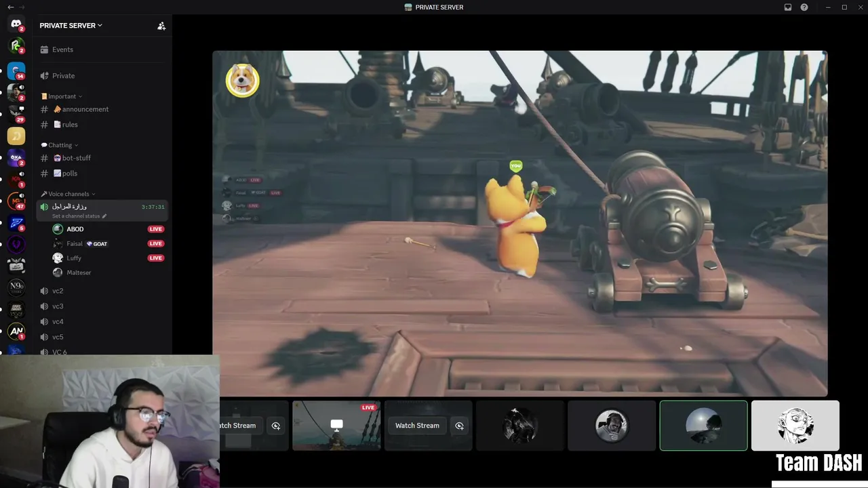Click ABOD's avatar in the voice channel
The height and width of the screenshot is (488, 868).
click(58, 229)
